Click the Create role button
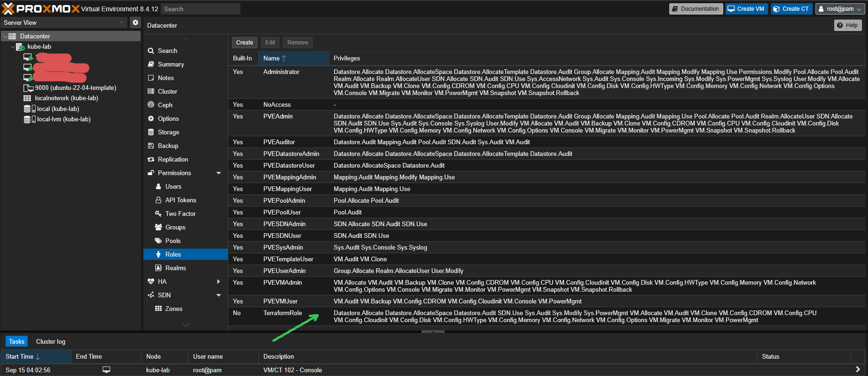868x376 pixels. coord(244,43)
